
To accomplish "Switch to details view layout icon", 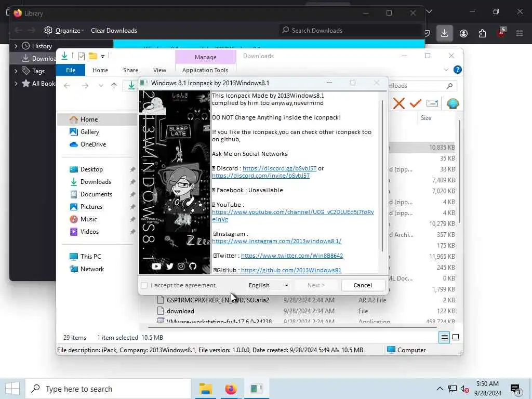I will coord(444,337).
